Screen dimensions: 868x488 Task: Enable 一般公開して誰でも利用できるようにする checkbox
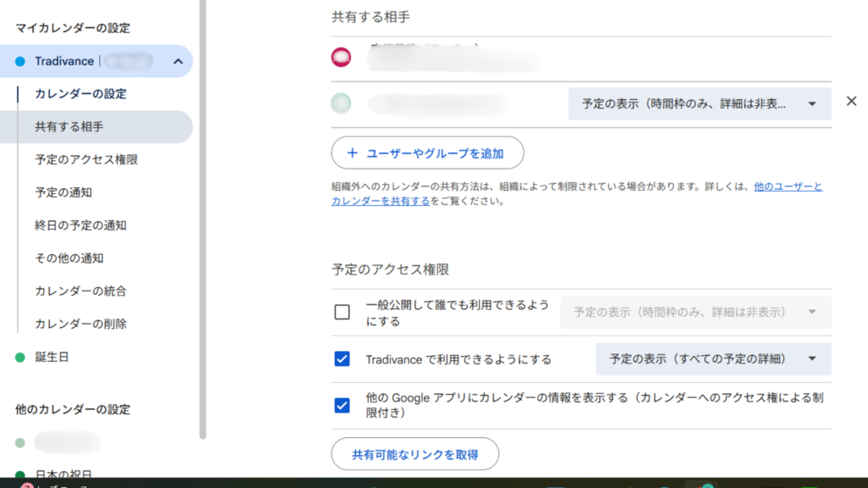click(342, 312)
